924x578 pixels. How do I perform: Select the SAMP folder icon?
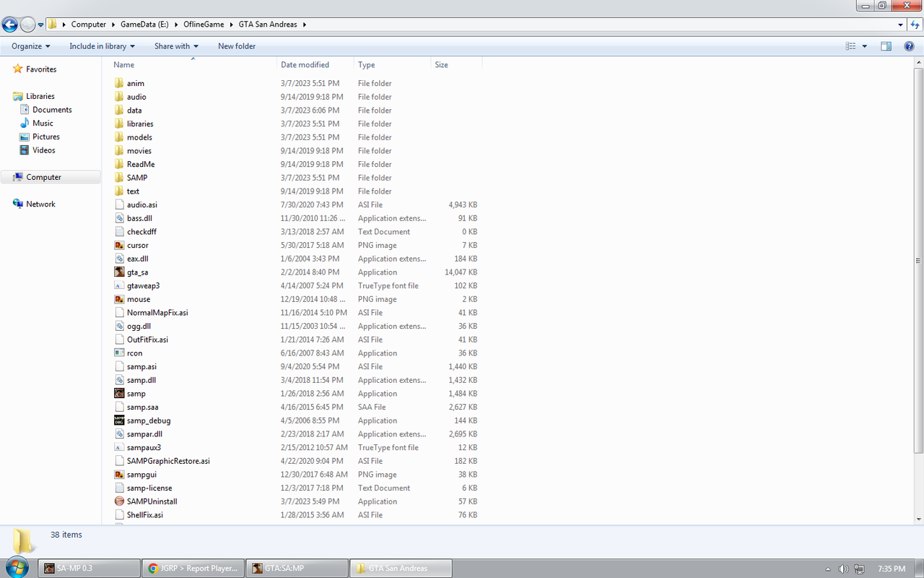[120, 178]
